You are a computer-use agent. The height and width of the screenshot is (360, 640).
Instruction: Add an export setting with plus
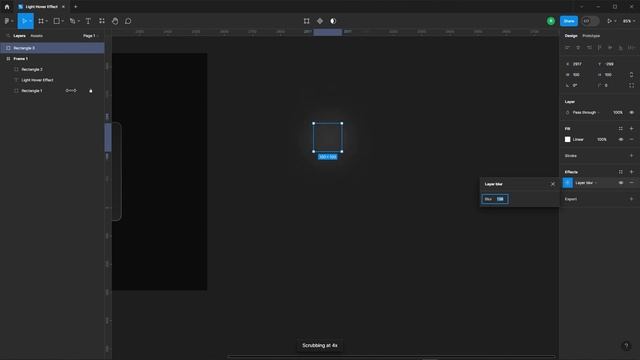pos(631,199)
